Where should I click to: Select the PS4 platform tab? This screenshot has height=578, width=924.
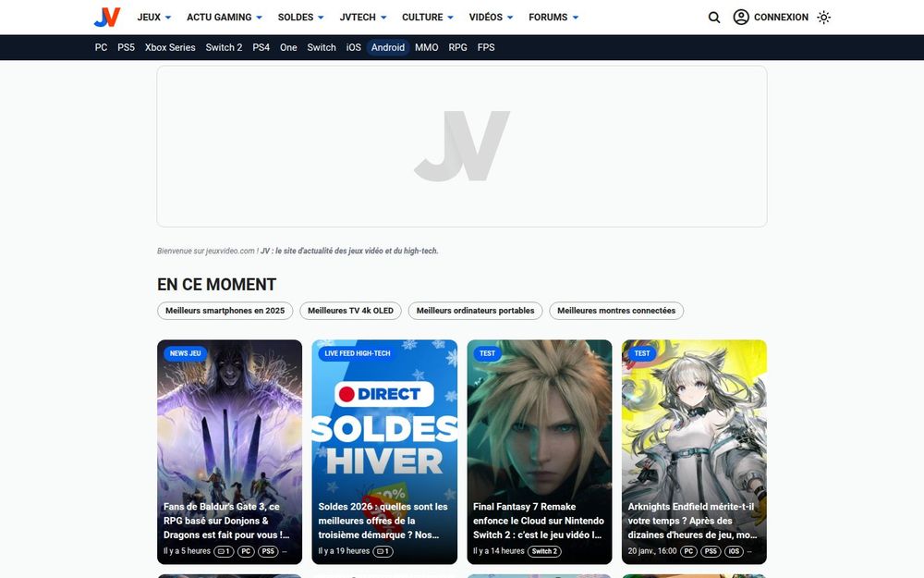[x=261, y=47]
